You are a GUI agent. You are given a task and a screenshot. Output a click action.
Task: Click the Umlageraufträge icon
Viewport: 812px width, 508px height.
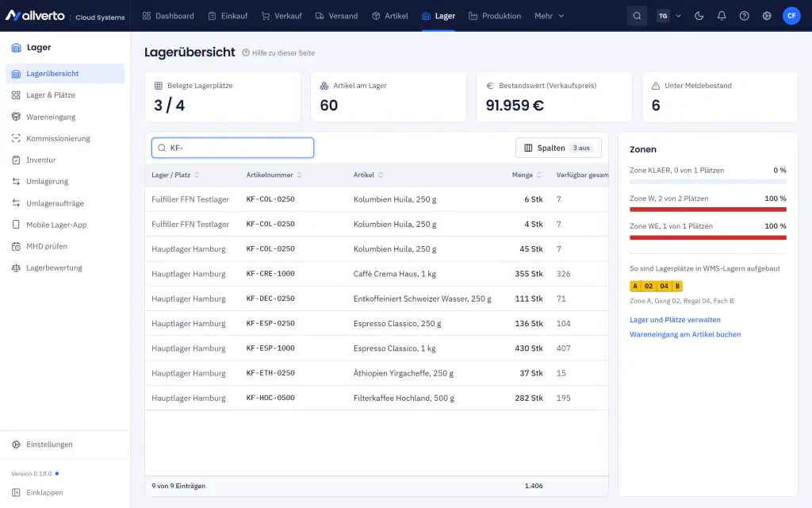[x=16, y=203]
